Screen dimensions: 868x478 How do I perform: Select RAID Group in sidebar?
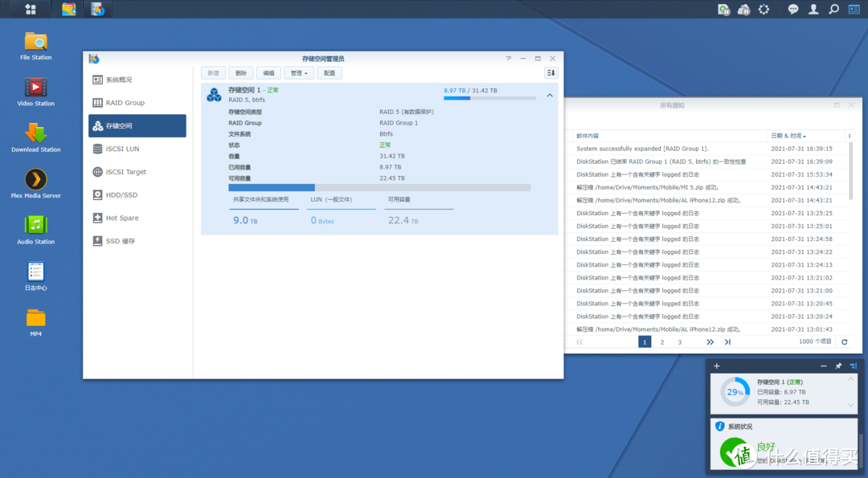(137, 102)
